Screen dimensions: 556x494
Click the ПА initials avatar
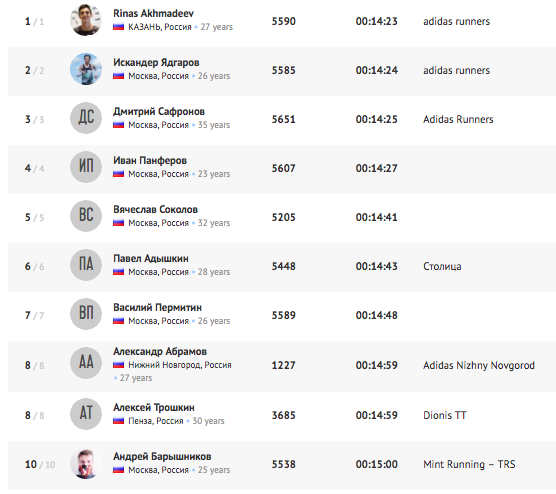click(86, 265)
